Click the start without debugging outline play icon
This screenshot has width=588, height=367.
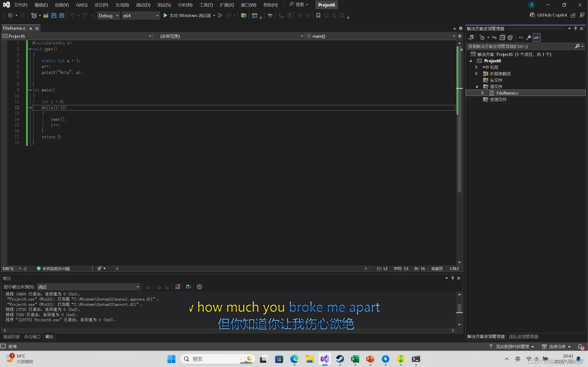220,15
